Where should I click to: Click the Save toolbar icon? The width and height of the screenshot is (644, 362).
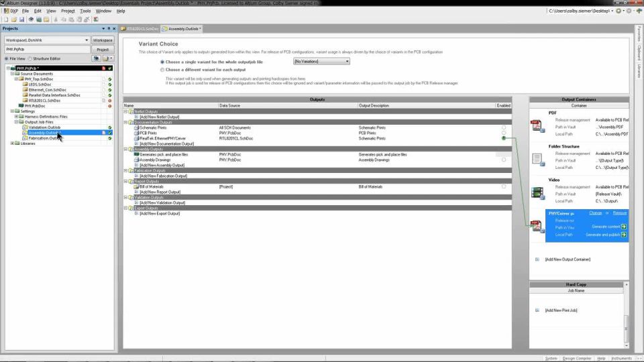click(x=21, y=19)
